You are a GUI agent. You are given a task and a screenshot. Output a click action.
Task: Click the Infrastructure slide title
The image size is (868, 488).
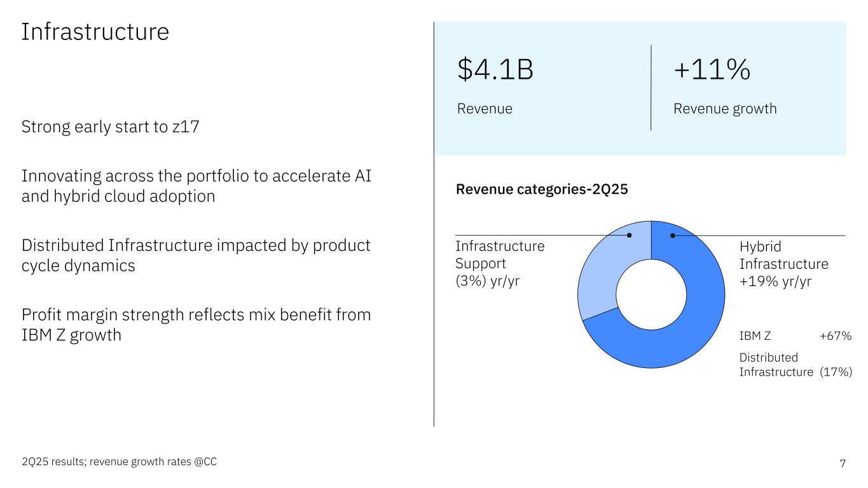tap(95, 32)
